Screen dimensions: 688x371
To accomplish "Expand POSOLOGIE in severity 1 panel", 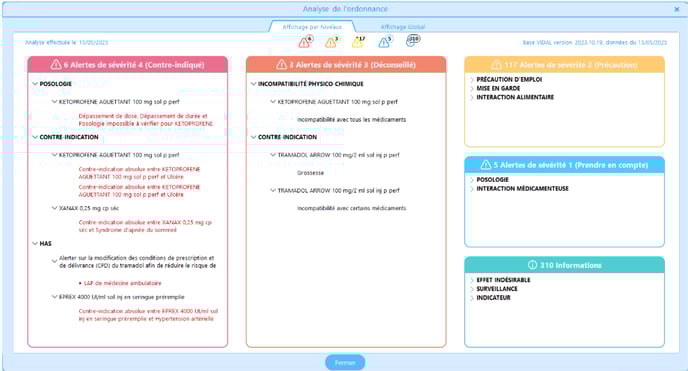I will [472, 180].
